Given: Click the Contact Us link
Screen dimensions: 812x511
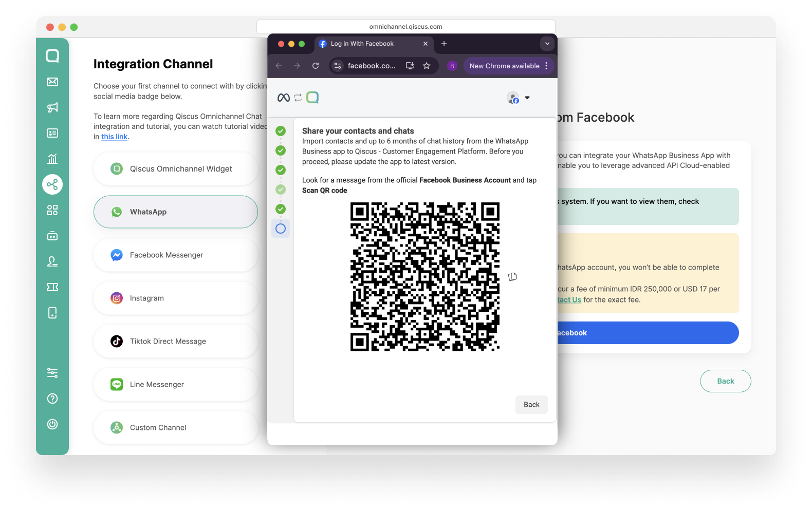Looking at the screenshot, I should click(569, 300).
